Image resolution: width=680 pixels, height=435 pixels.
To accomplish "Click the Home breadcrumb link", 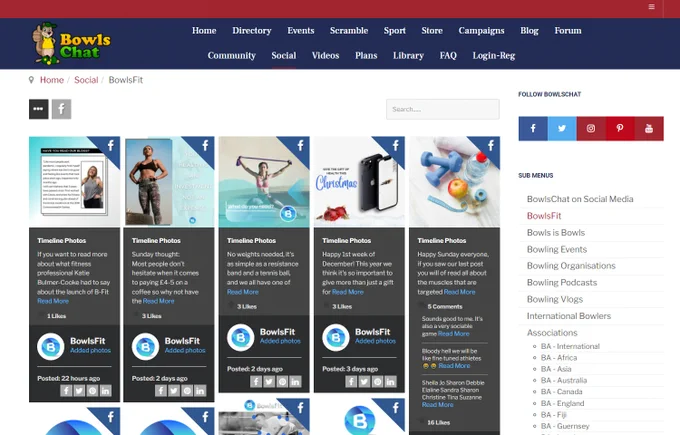I will click(52, 80).
